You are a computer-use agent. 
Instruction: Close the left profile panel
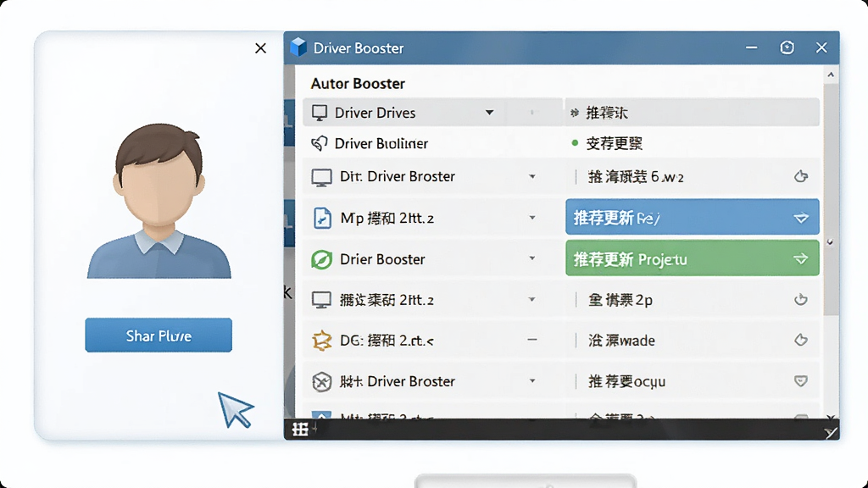pos(260,48)
